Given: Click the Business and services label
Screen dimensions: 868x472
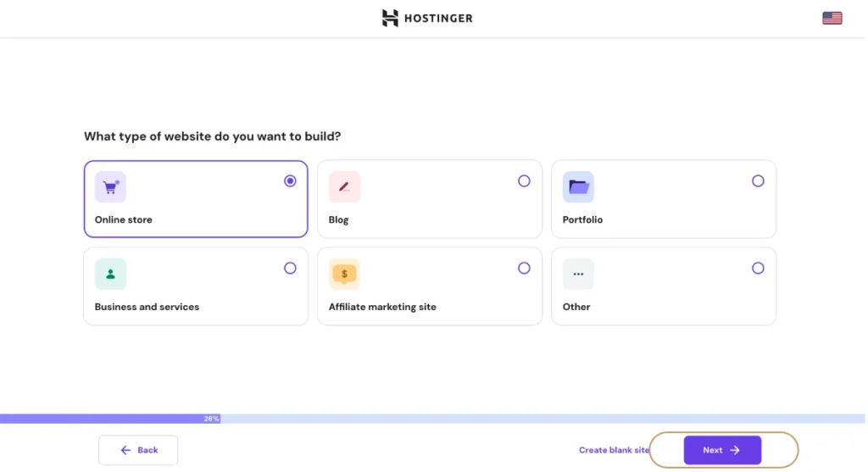Looking at the screenshot, I should [x=147, y=307].
